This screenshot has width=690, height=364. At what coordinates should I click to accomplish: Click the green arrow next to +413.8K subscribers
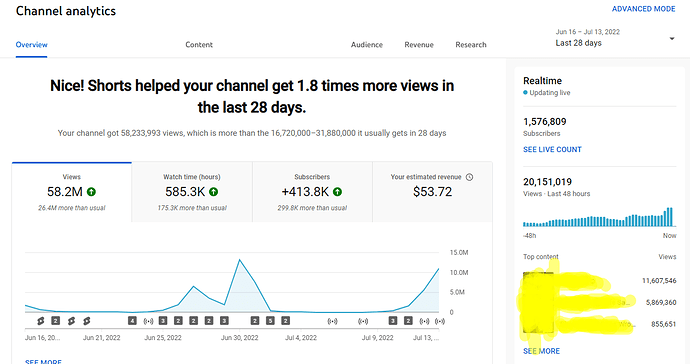pos(338,192)
